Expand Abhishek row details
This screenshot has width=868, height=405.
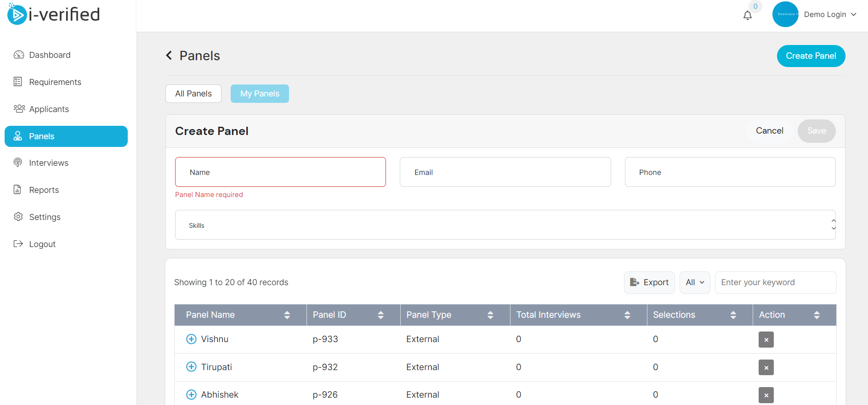191,395
